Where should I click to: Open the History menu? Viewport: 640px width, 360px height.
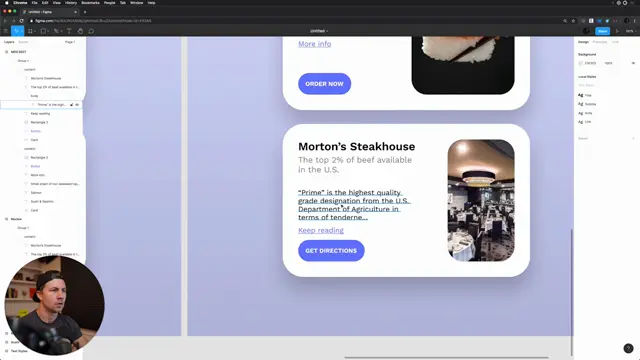tap(71, 3)
